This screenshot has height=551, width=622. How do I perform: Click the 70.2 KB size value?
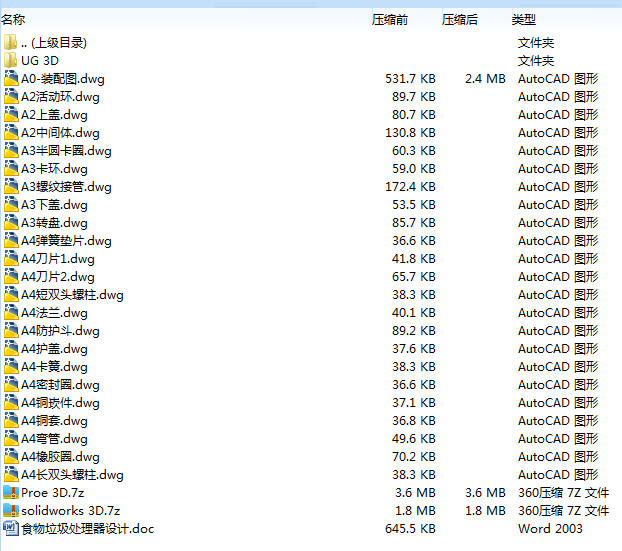click(x=414, y=457)
